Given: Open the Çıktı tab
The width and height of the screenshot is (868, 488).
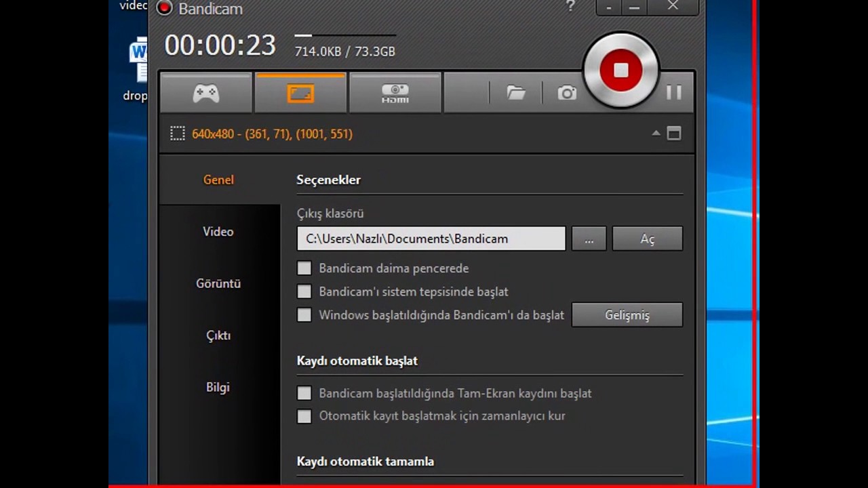Looking at the screenshot, I should [218, 335].
